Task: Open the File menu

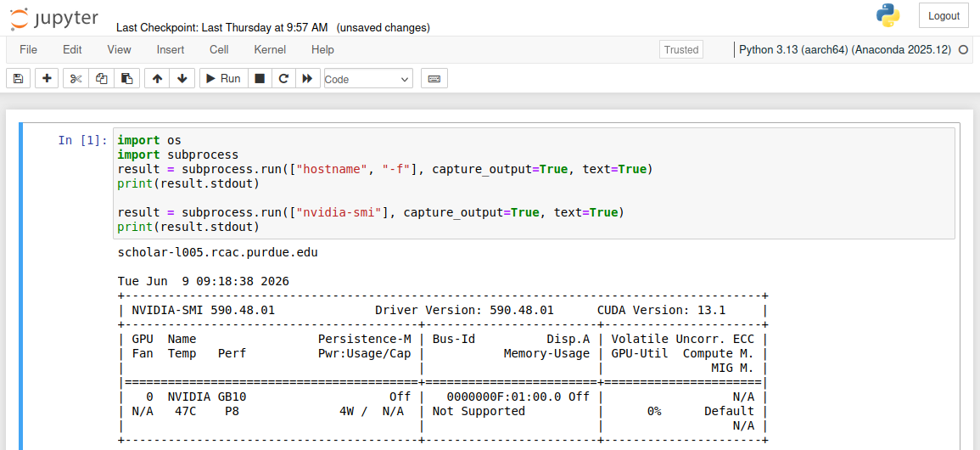Action: click(28, 50)
